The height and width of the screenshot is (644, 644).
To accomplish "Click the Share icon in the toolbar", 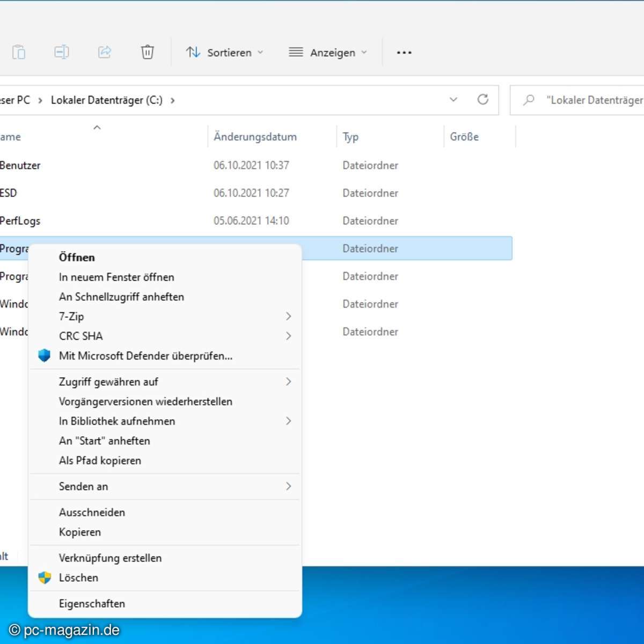I will [105, 52].
